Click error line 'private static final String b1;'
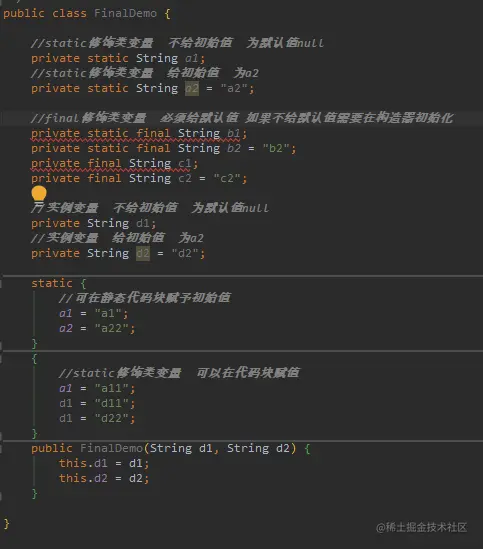The height and width of the screenshot is (549, 483). 139,133
